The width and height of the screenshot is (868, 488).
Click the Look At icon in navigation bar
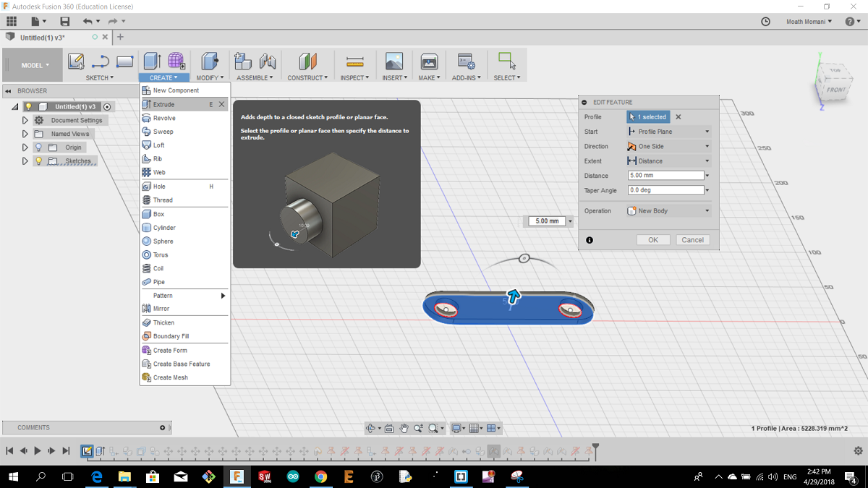(389, 428)
